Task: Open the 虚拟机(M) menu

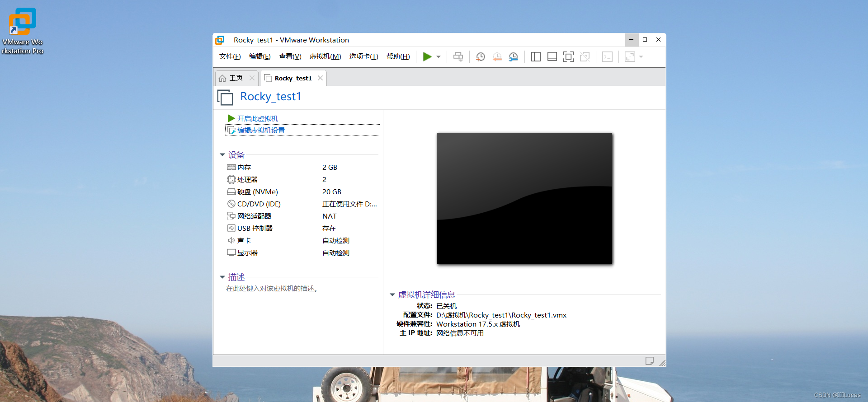Action: [325, 56]
